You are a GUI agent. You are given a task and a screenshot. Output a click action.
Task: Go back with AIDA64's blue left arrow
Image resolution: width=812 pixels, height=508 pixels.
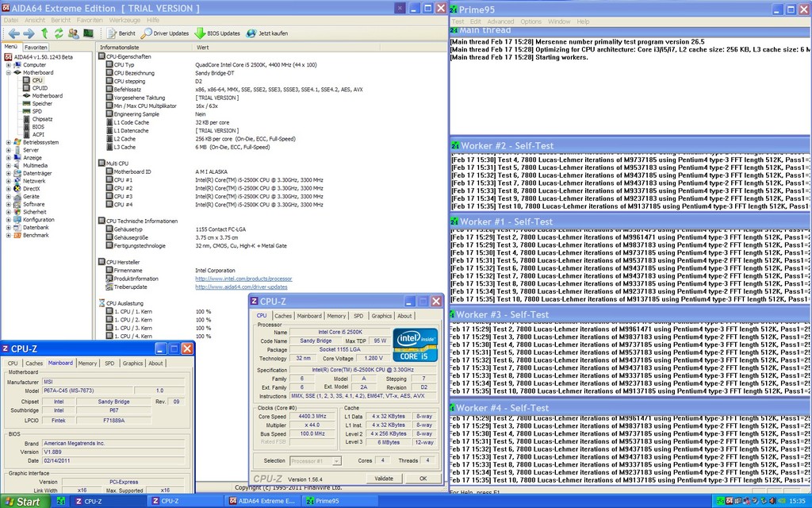pos(14,33)
